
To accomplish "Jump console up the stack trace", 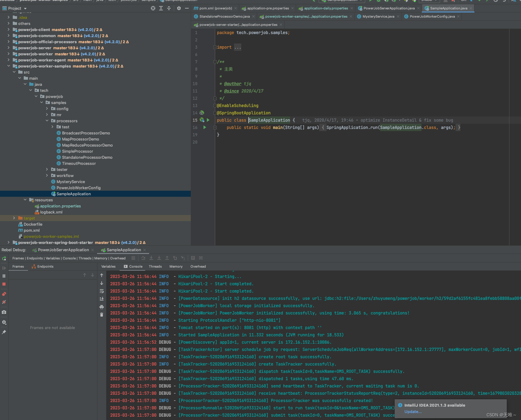I will click(x=102, y=275).
